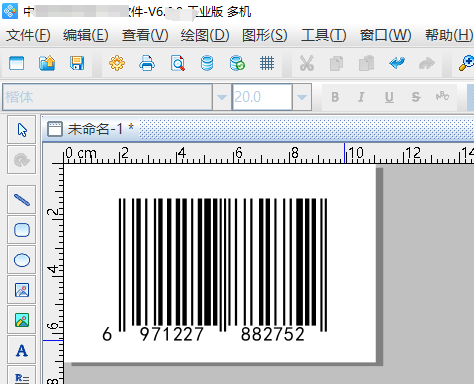
Task: Toggle underline text formatting
Action: pyautogui.click(x=389, y=97)
